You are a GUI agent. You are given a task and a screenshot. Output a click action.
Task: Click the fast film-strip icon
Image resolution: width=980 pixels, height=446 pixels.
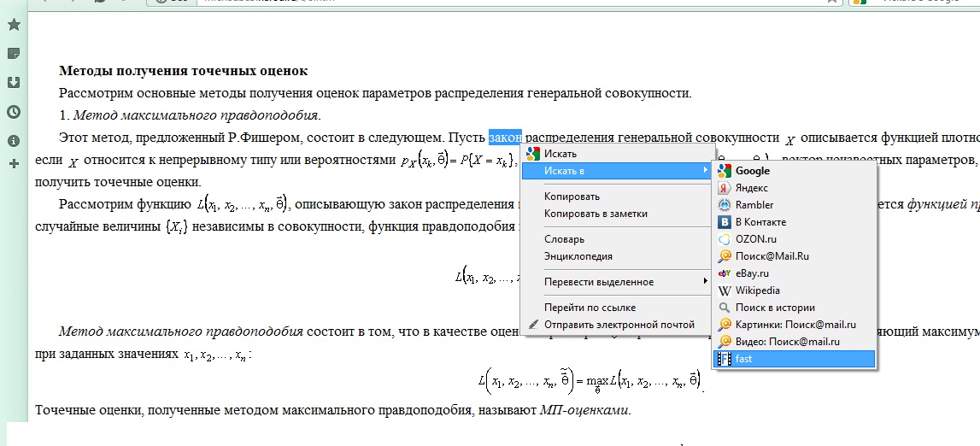pos(725,359)
